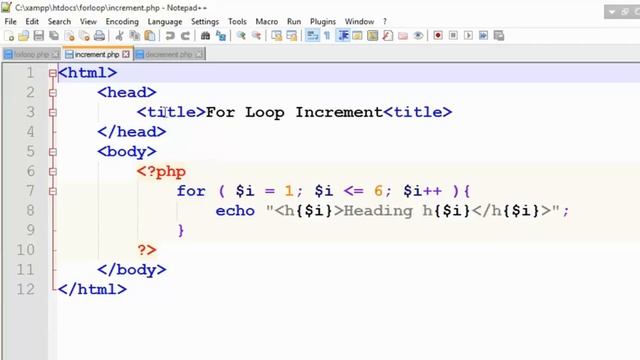Toggle the indent guide toolbar button

[x=342, y=36]
